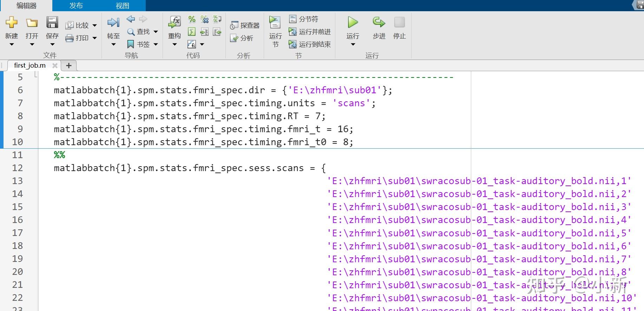
Task: Expand the 运行 dropdown arrow
Action: click(x=353, y=45)
